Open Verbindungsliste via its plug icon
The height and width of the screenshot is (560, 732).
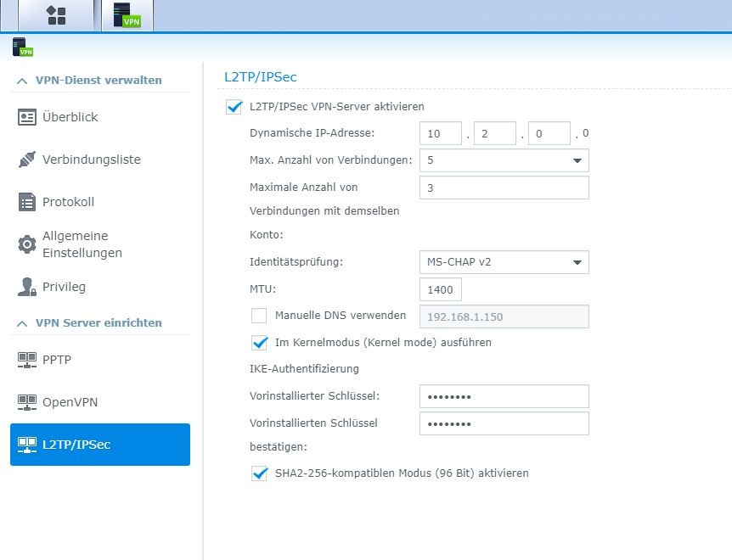pos(27,160)
